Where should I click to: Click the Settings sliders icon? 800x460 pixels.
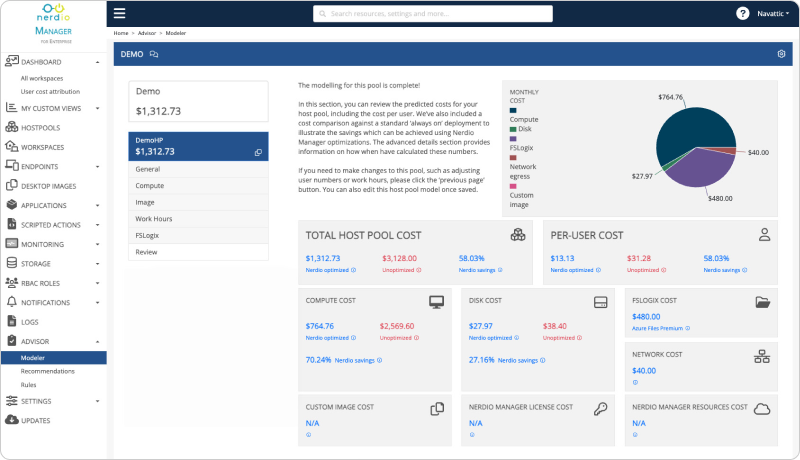click(x=12, y=401)
